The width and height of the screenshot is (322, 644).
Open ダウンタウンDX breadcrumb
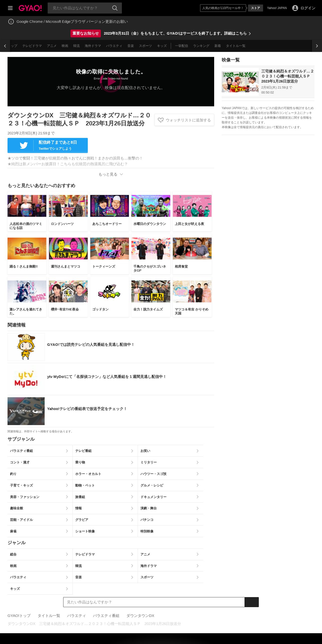click(x=140, y=616)
